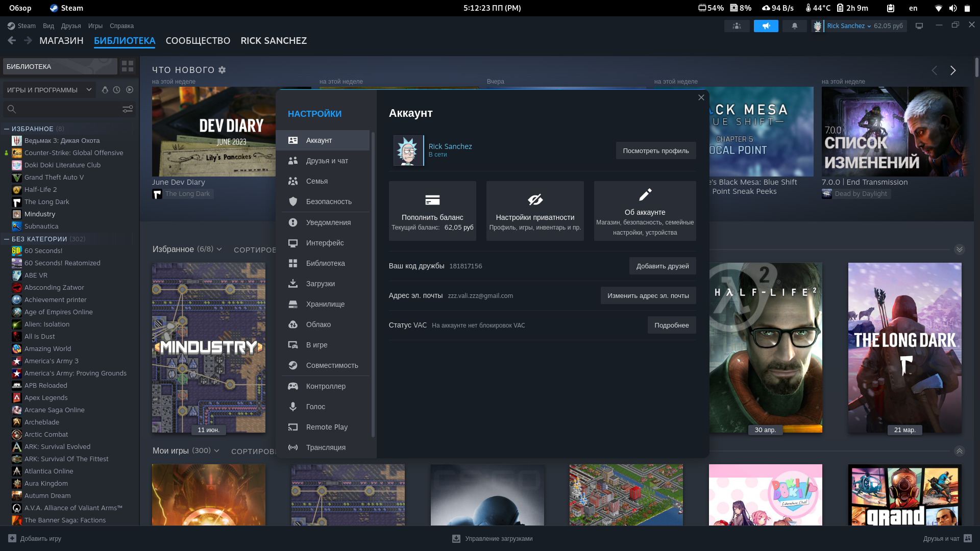Open The Long Dark game cover thumbnail
The image size is (980, 551).
pyautogui.click(x=904, y=348)
